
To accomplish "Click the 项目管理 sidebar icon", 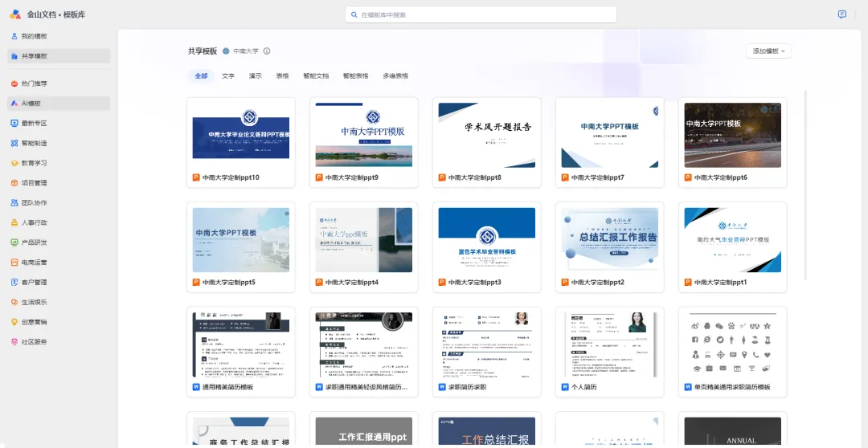I will pos(14,183).
